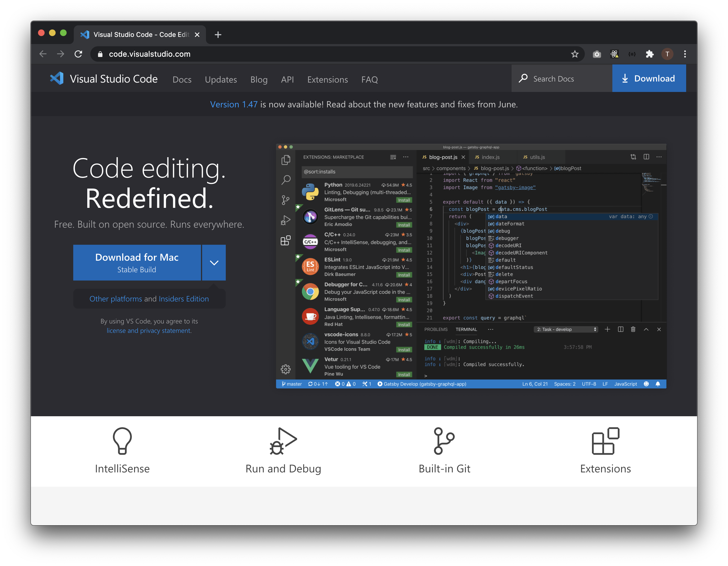Open the API menu item

[287, 79]
